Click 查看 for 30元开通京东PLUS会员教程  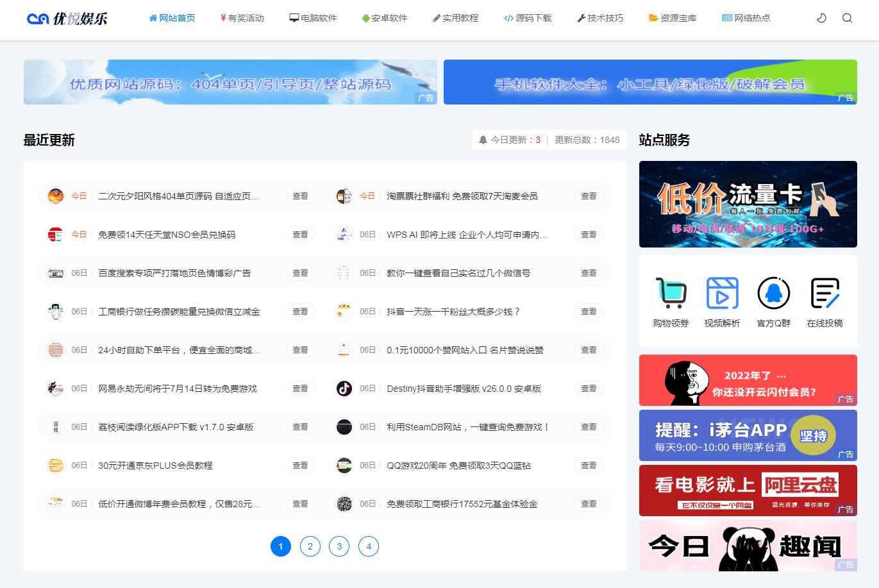coord(301,466)
